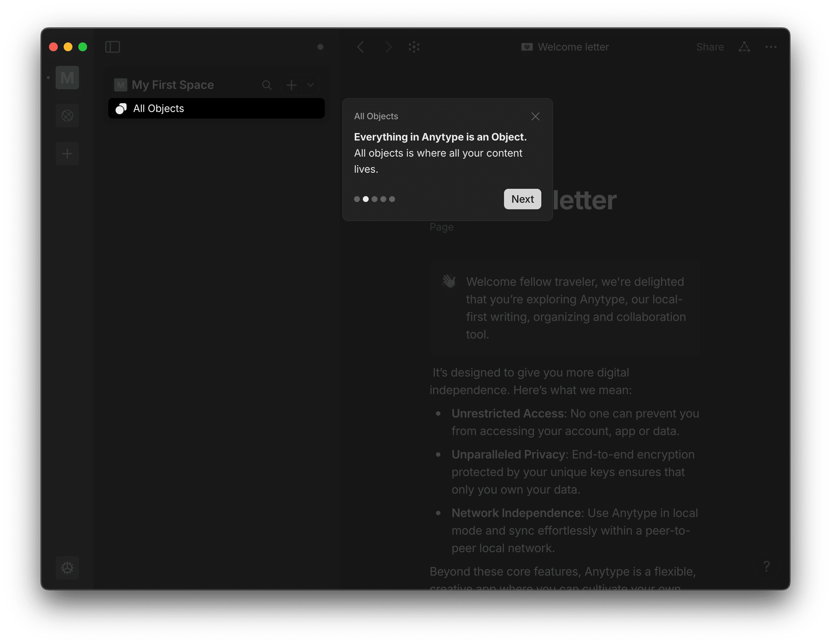Open the gallery circle icon in the sidebar
Viewport: 831px width, 644px height.
pyautogui.click(x=67, y=116)
